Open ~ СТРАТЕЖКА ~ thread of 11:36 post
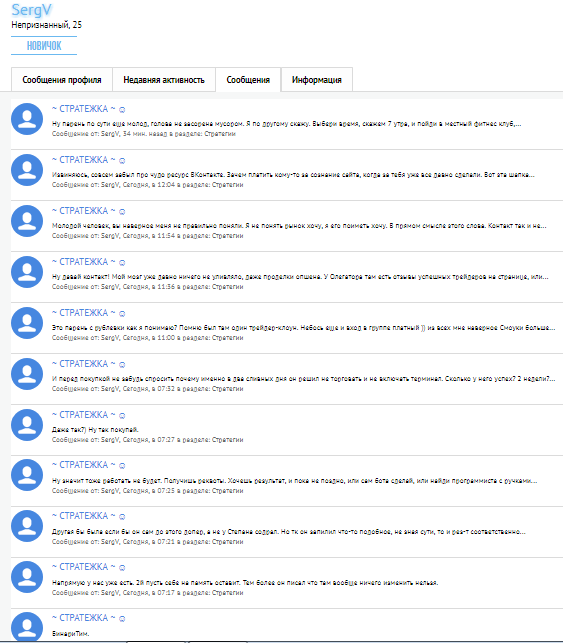This screenshot has height=643, width=563. [x=84, y=262]
